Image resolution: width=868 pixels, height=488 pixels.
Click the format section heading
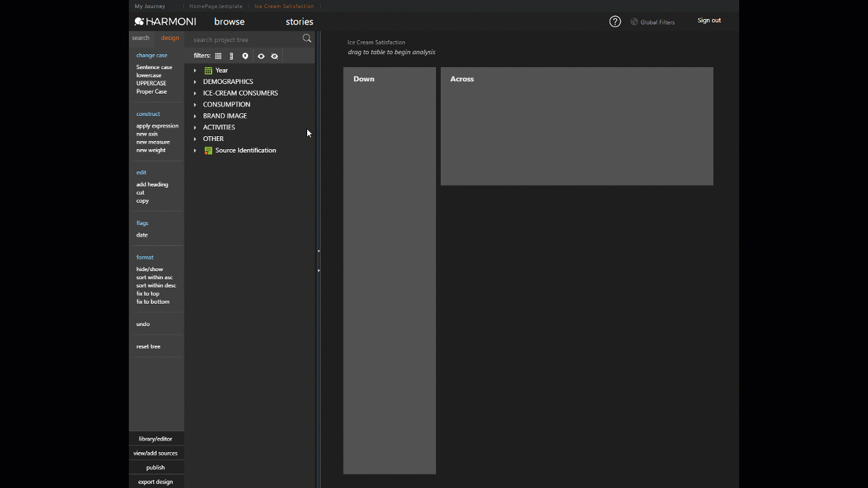(144, 258)
